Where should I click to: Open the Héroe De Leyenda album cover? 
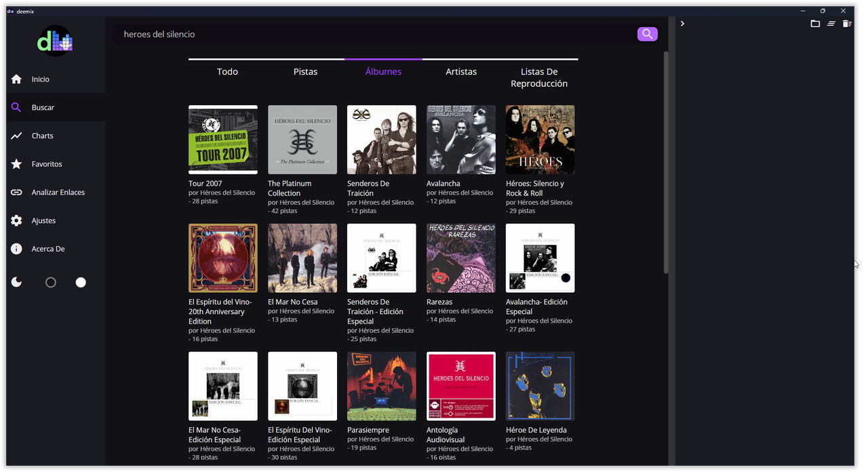[x=540, y=387]
